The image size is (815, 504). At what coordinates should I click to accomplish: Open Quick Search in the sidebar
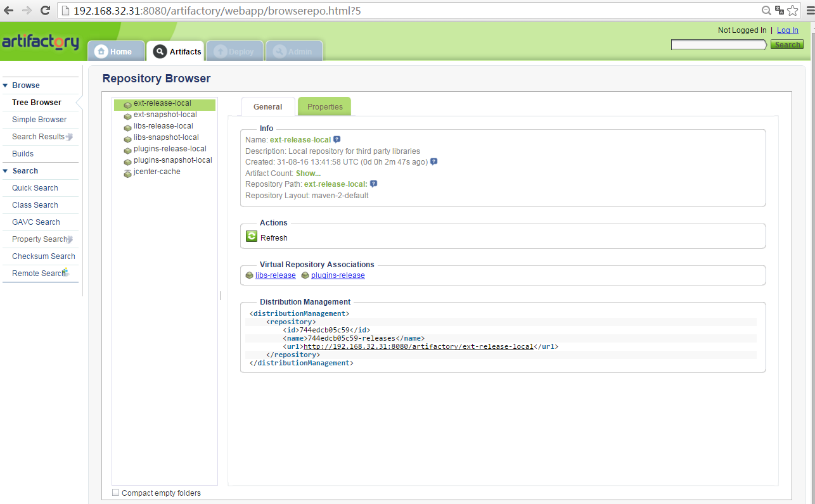point(35,188)
